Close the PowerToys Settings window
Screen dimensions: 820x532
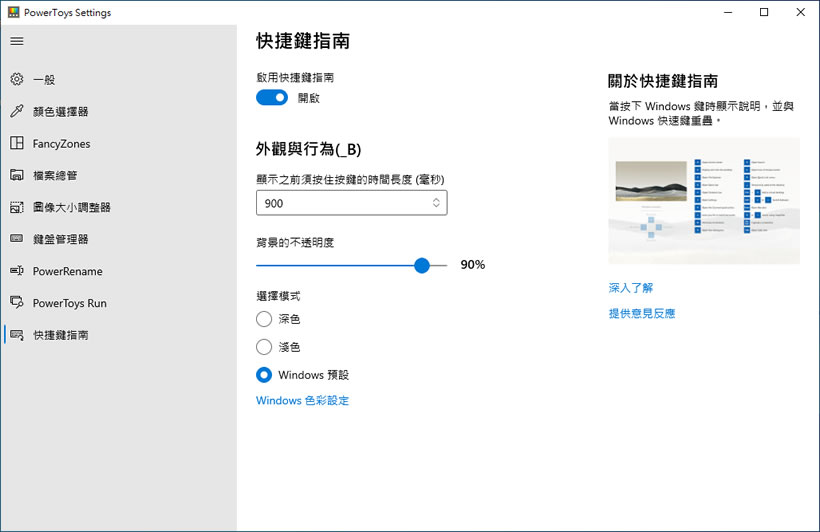(x=801, y=12)
